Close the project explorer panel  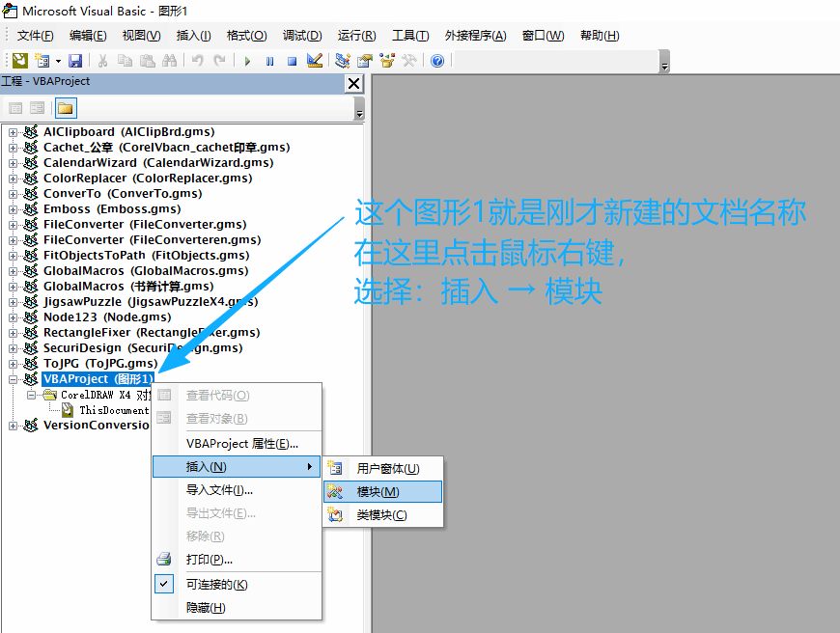click(353, 84)
